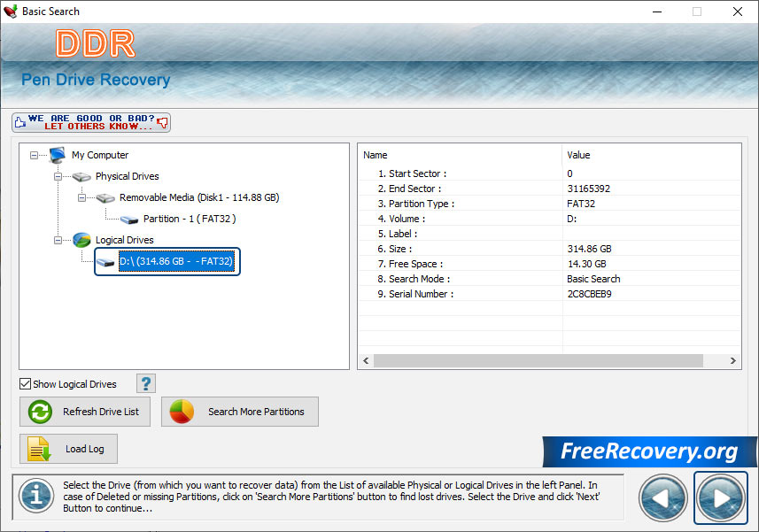This screenshot has width=759, height=532.
Task: Click the Partition Type value FAT32
Action: coord(581,204)
